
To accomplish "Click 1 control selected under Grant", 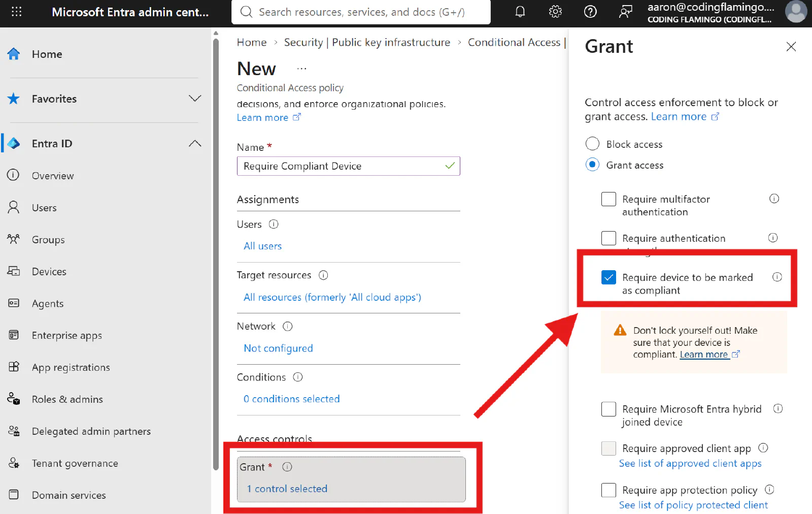I will click(287, 489).
